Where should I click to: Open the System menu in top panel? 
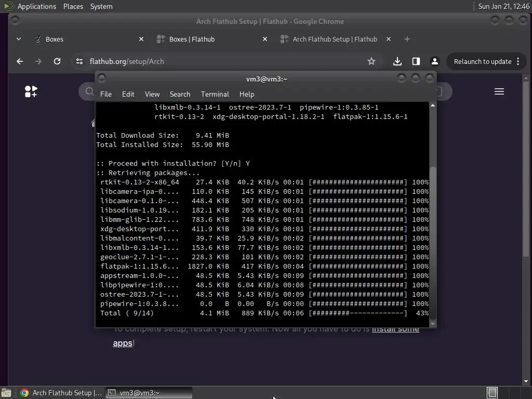click(101, 6)
